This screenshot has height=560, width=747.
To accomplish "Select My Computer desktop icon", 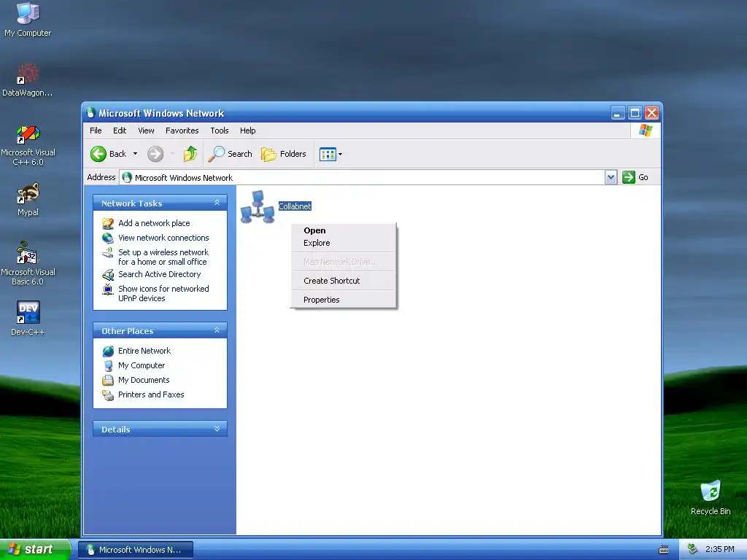I will [x=28, y=19].
